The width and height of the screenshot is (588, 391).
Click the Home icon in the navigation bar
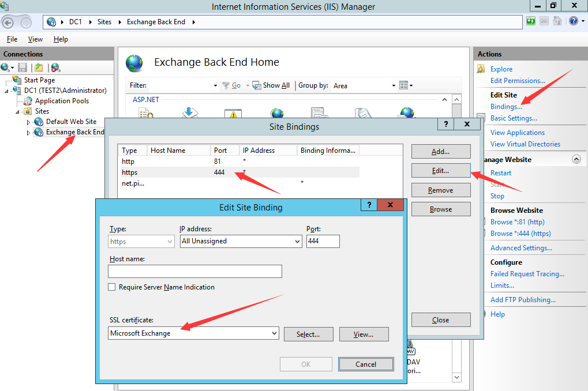[x=557, y=21]
